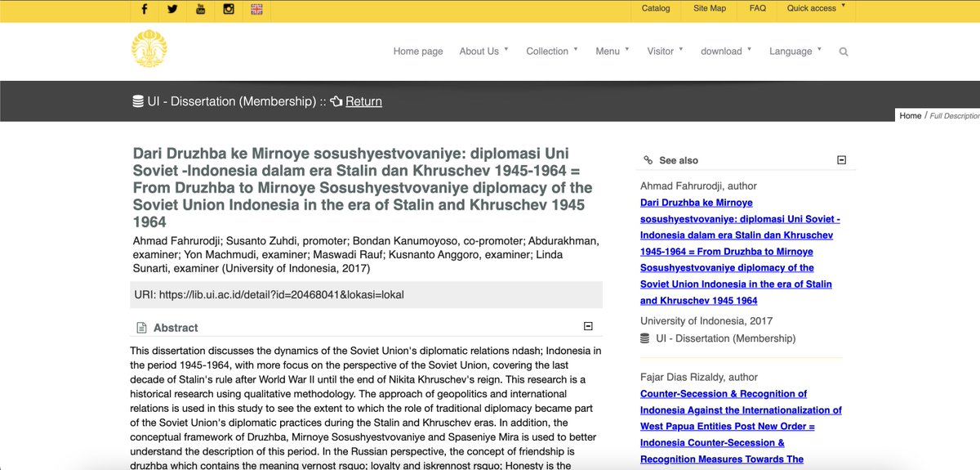Click 'Ahmad Fahrurodji, author' in See also

pyautogui.click(x=698, y=186)
